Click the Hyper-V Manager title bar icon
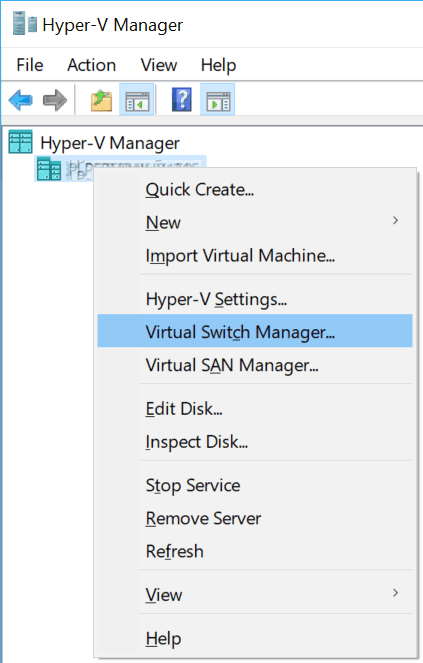This screenshot has height=663, width=423. pos(25,23)
